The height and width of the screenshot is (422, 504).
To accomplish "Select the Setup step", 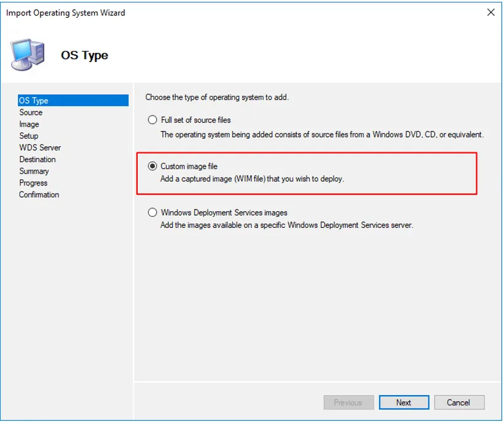I will (29, 136).
